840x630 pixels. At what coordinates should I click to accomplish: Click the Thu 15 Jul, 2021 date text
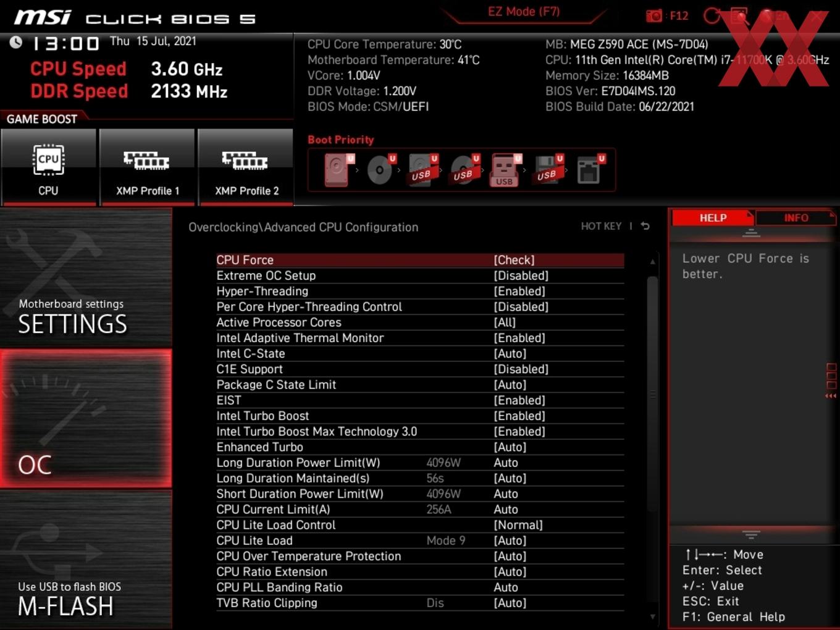tap(153, 41)
